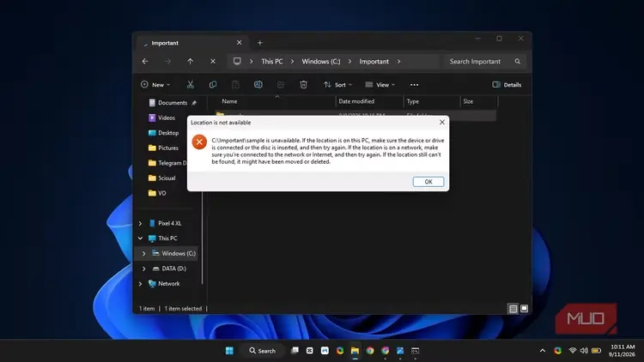Open the Scisual folder in sidebar
The height and width of the screenshot is (362, 644).
pos(167,178)
